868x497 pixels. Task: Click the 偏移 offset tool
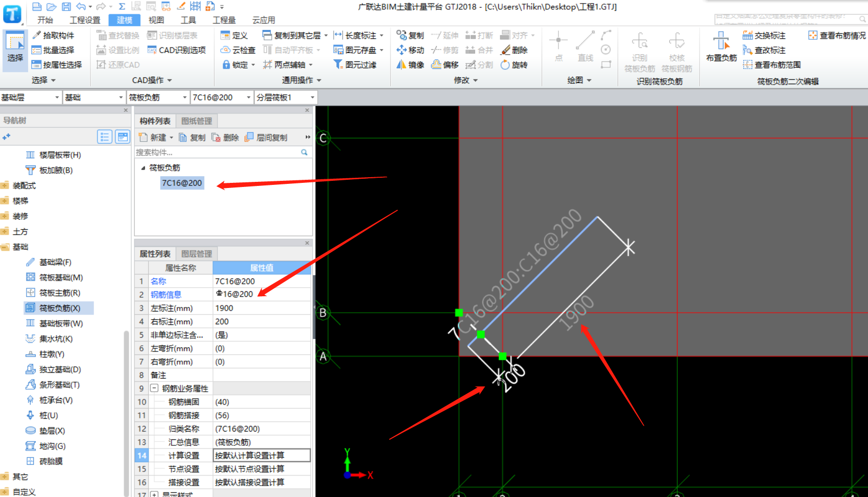(445, 65)
